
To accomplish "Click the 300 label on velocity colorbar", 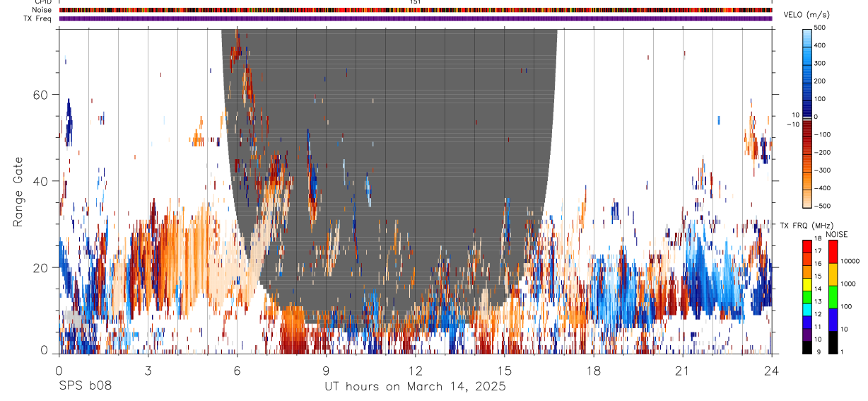I will coord(821,63).
